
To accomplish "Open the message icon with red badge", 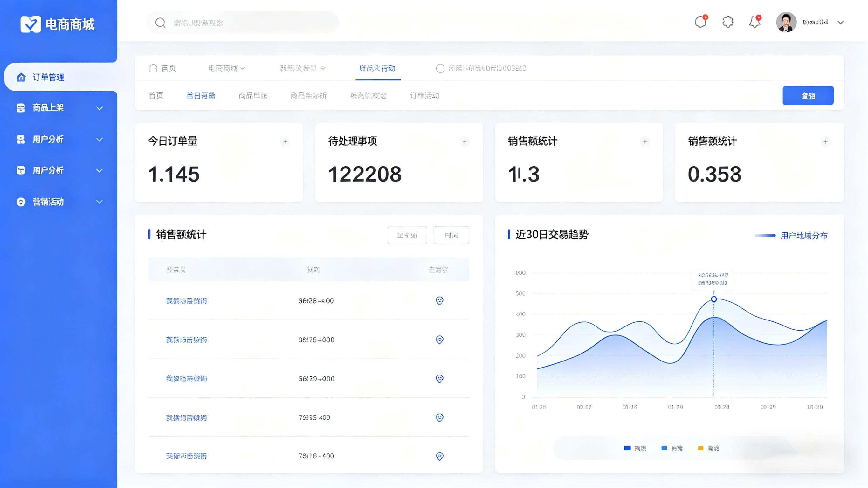I will coord(701,22).
